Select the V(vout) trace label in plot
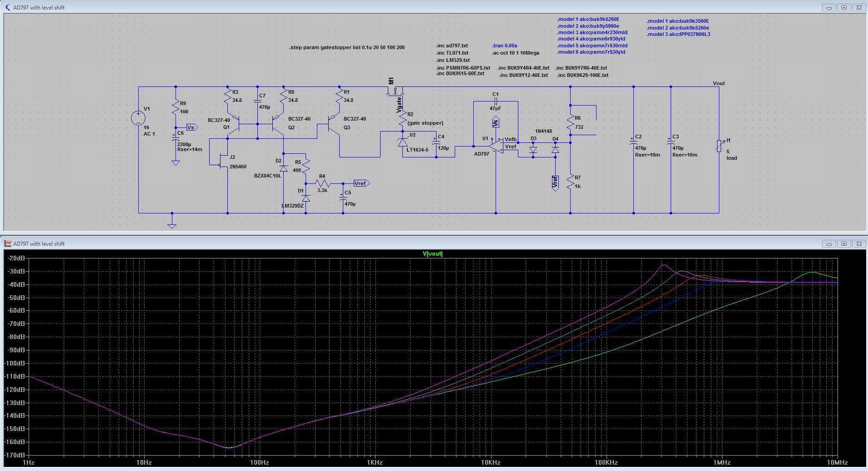 432,253
